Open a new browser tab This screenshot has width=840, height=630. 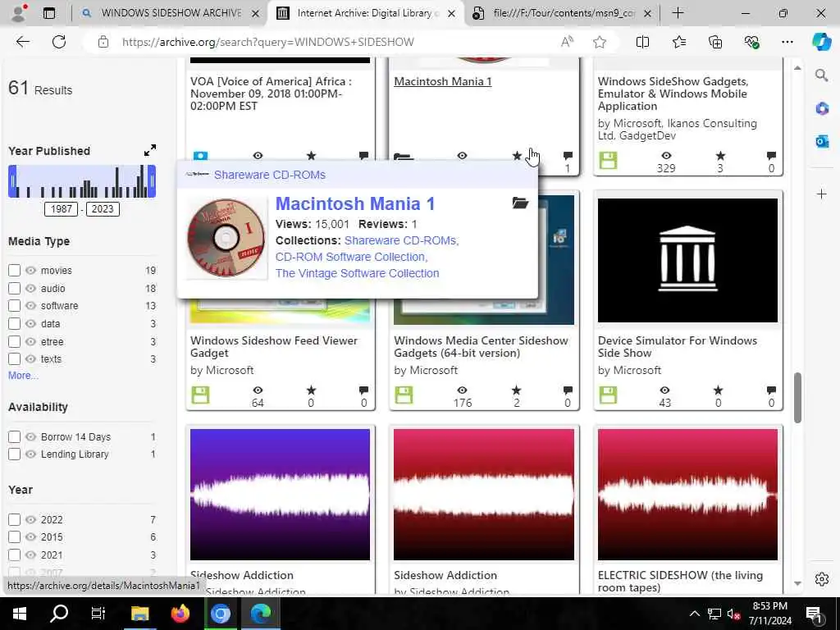(678, 13)
